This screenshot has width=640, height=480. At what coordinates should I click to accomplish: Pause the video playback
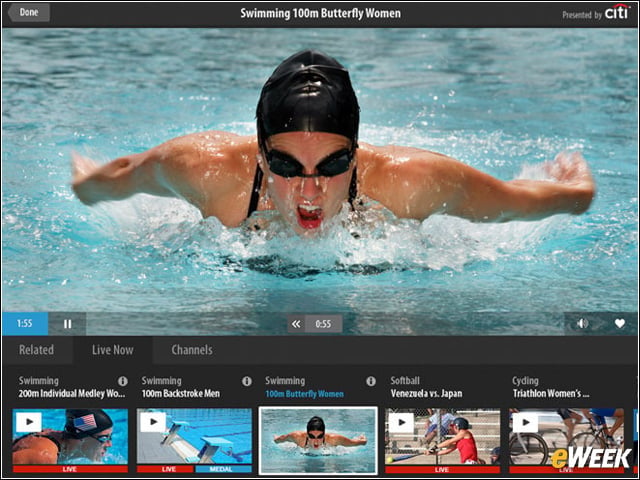point(67,324)
